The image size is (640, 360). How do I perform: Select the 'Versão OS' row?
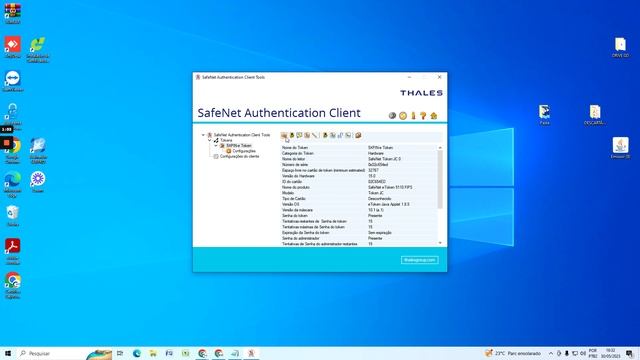359,204
